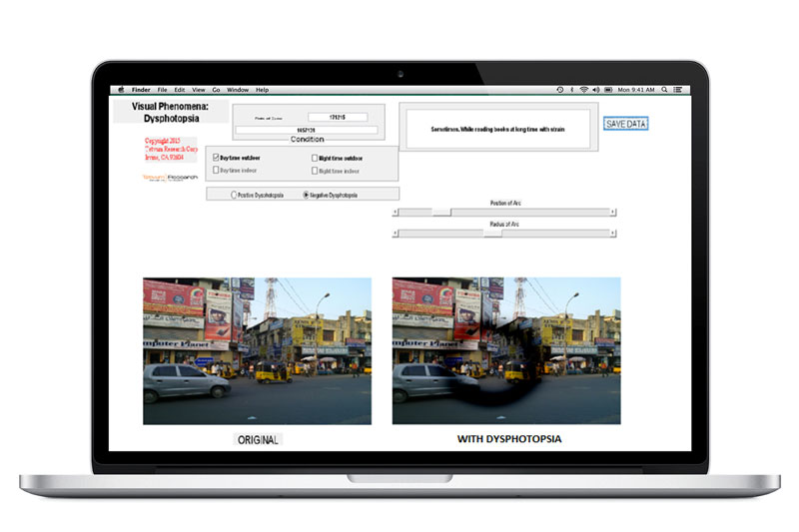Enable the Night time outdoor checkbox

click(315, 158)
